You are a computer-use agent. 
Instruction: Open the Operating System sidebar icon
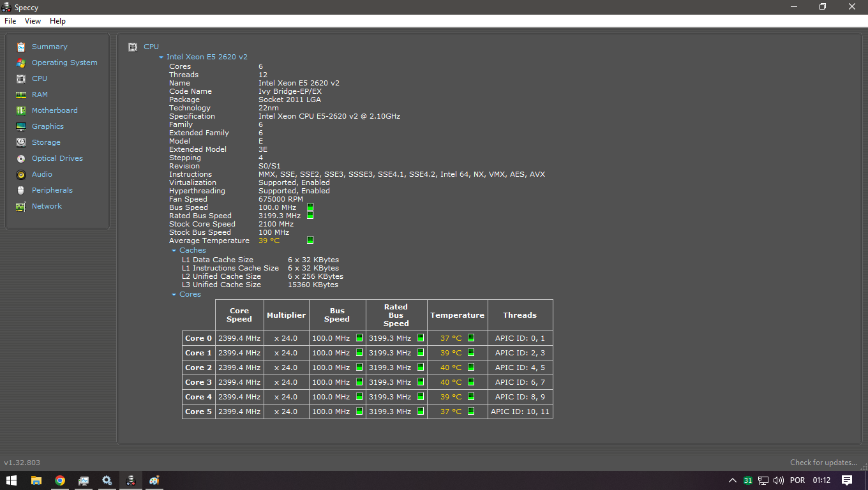point(21,63)
